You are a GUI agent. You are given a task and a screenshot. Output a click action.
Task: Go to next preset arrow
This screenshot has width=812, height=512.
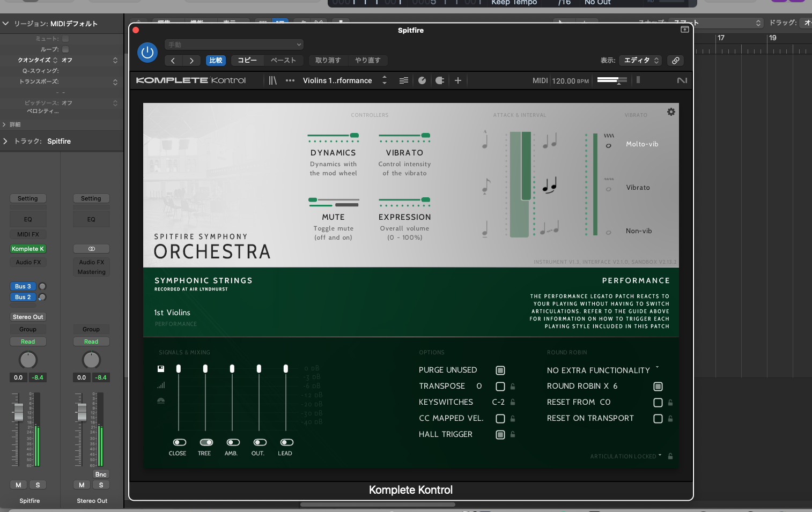tap(191, 61)
